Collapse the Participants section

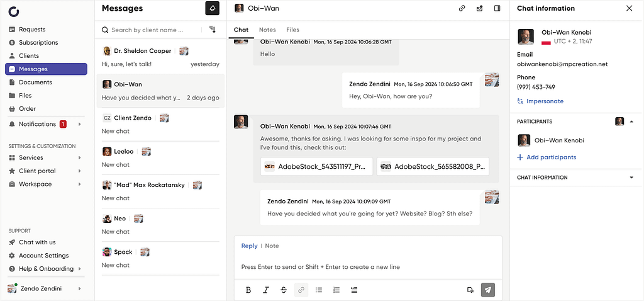coord(631,122)
